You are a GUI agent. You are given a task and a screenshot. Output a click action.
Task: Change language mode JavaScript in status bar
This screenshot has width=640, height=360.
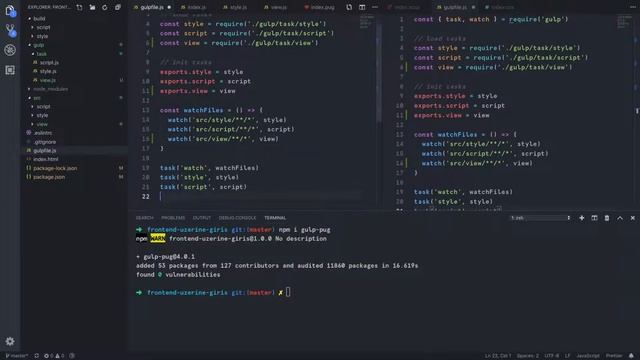588,356
